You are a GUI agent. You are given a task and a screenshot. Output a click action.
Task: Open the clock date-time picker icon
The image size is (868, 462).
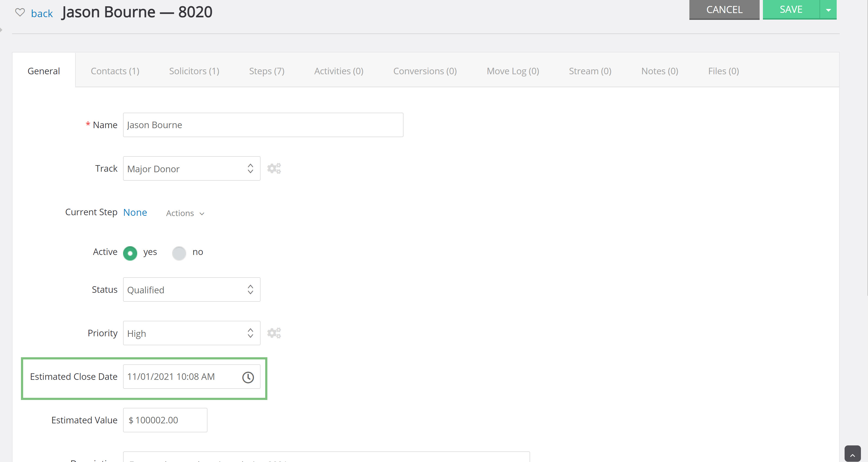pos(248,377)
